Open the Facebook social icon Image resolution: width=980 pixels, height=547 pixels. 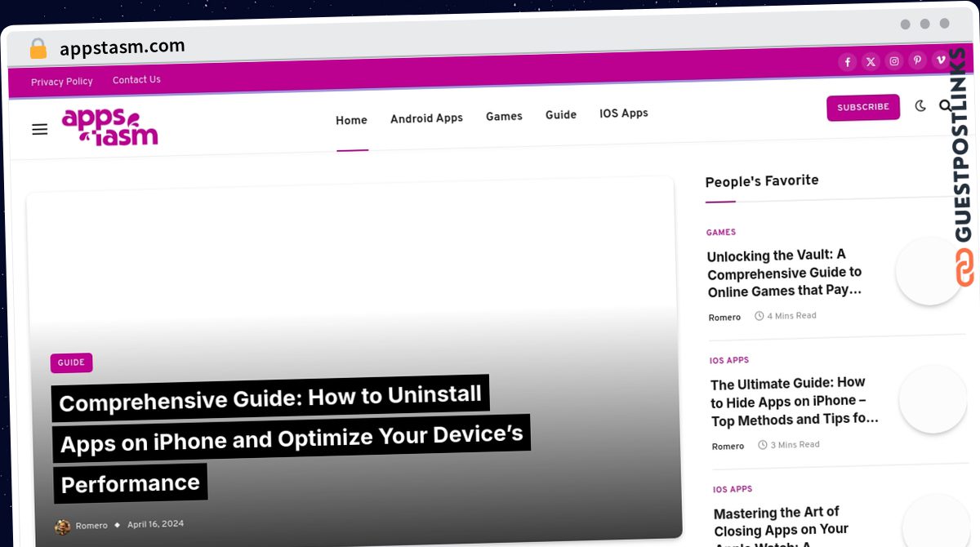coord(848,62)
